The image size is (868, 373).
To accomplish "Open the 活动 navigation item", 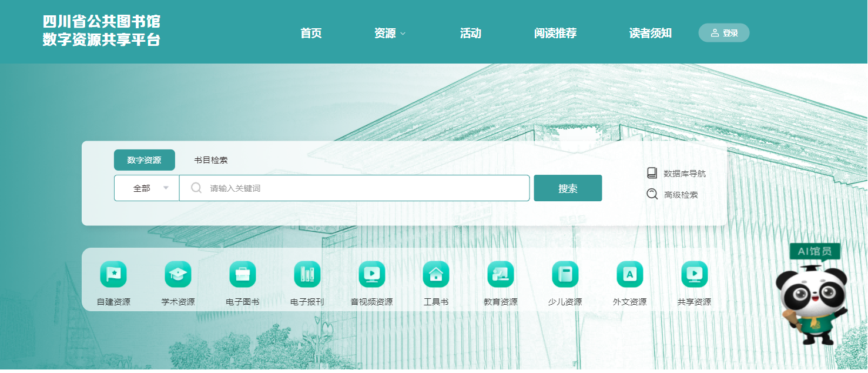I will [470, 34].
